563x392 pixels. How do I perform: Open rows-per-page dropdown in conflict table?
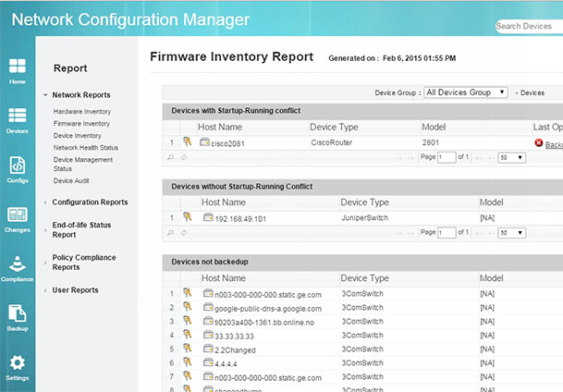click(x=511, y=158)
